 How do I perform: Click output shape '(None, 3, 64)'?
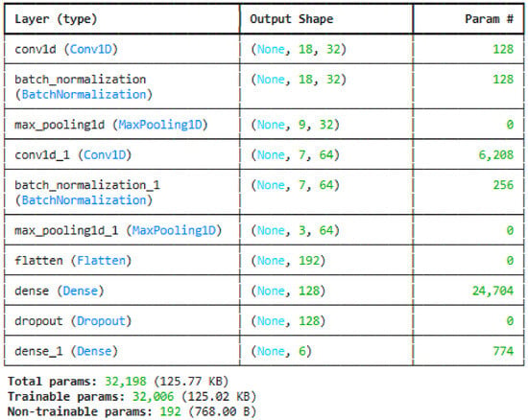tap(296, 231)
